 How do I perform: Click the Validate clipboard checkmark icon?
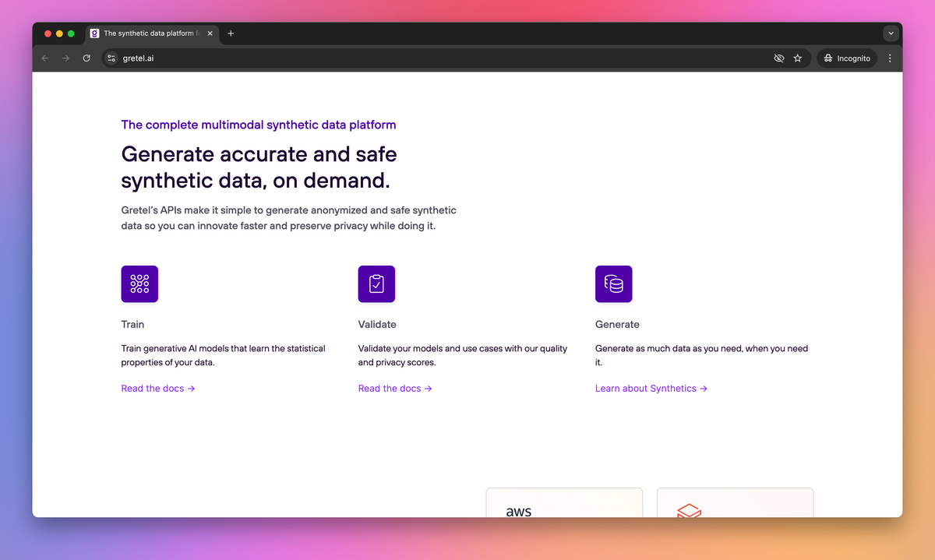point(376,284)
